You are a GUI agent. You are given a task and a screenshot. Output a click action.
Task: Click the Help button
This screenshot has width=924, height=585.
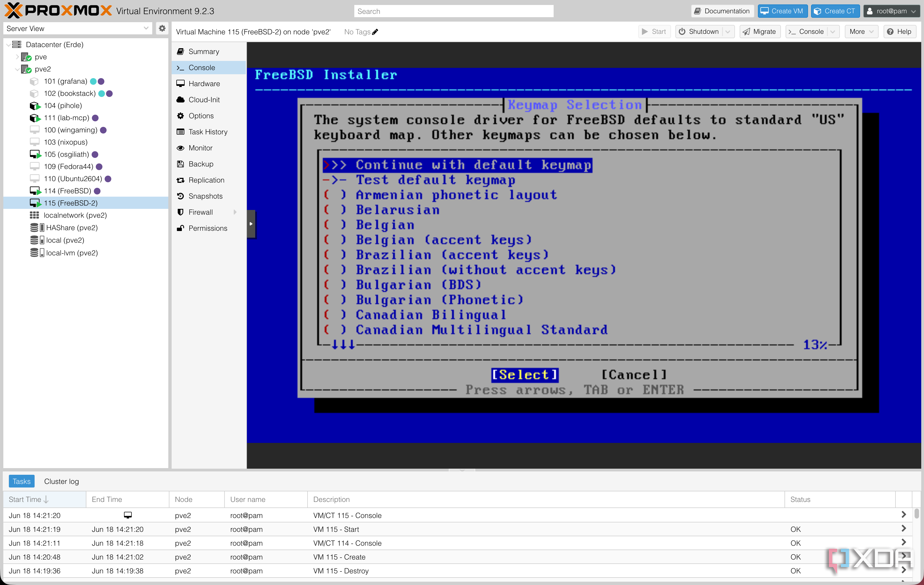coord(900,32)
